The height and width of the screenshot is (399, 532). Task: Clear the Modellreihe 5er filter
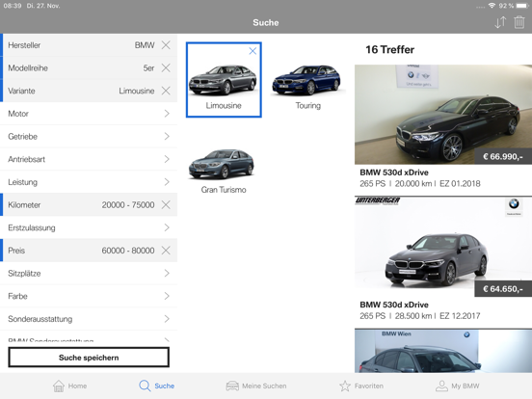166,67
